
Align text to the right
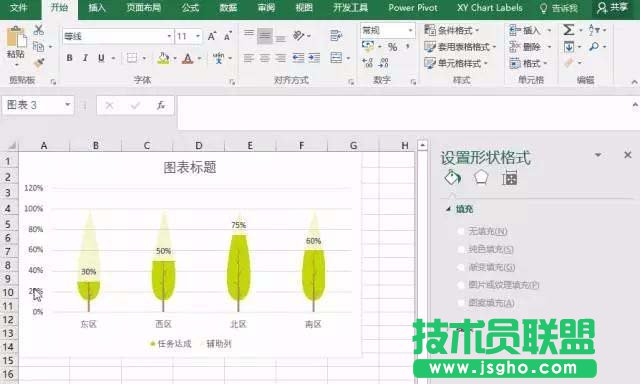coord(280,58)
